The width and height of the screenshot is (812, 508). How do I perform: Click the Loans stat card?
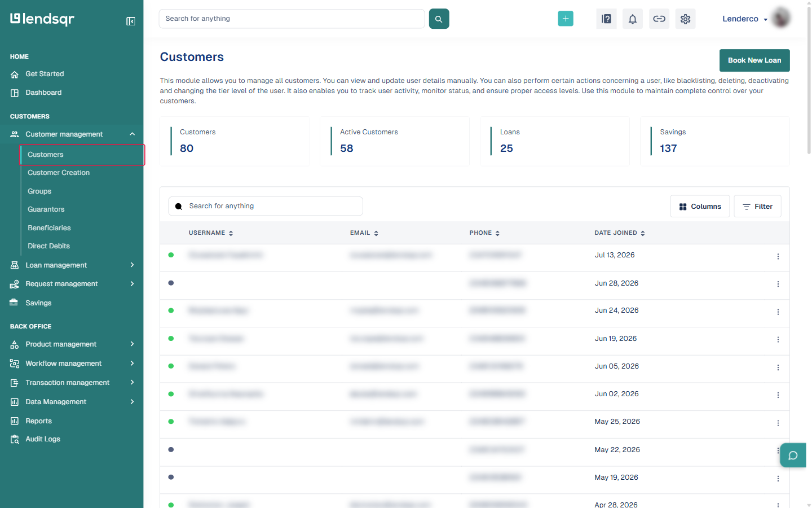point(555,141)
